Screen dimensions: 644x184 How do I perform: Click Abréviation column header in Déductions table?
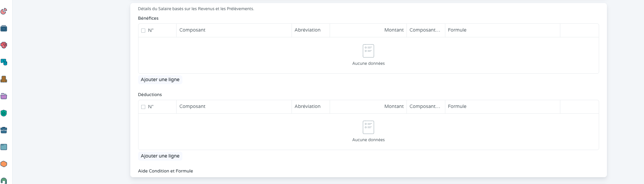click(x=307, y=107)
